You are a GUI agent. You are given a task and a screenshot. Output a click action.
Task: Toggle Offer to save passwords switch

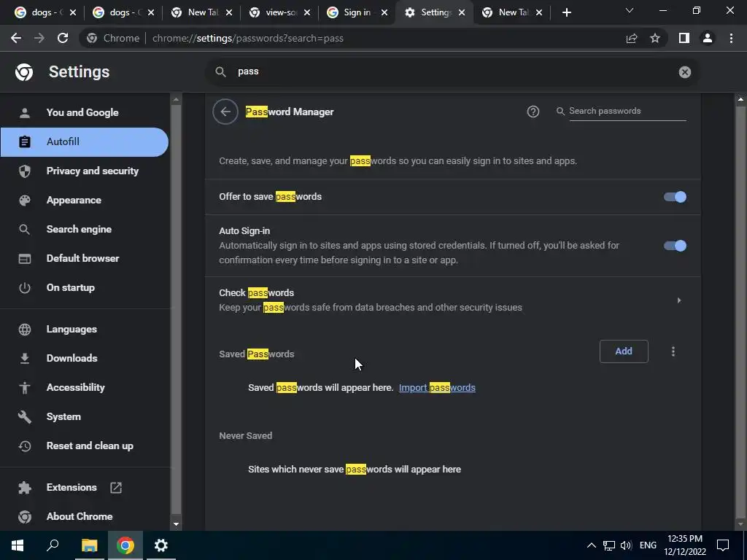coord(675,197)
